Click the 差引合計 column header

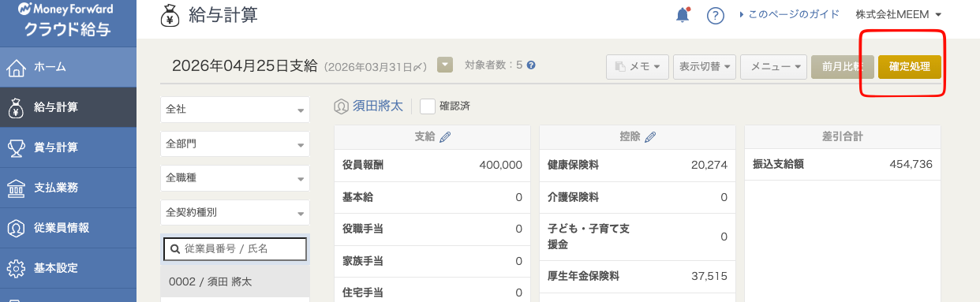pyautogui.click(x=843, y=136)
